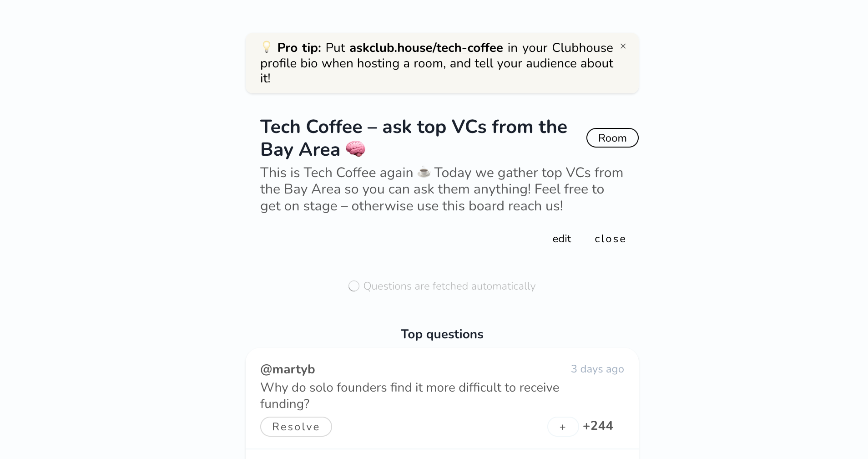868x459 pixels.
Task: Click the Top questions heading
Action: [441, 334]
